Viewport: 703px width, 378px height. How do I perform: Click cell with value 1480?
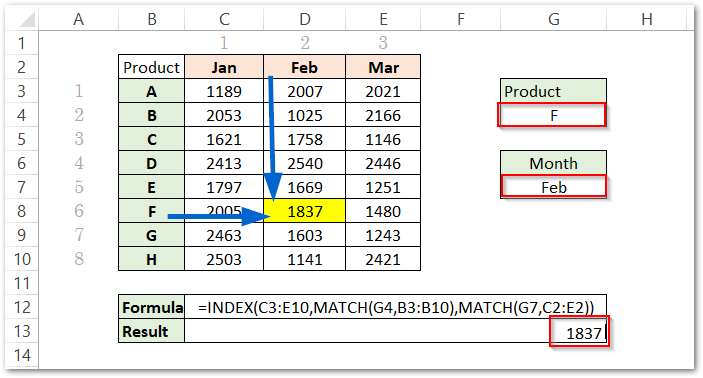pos(383,211)
